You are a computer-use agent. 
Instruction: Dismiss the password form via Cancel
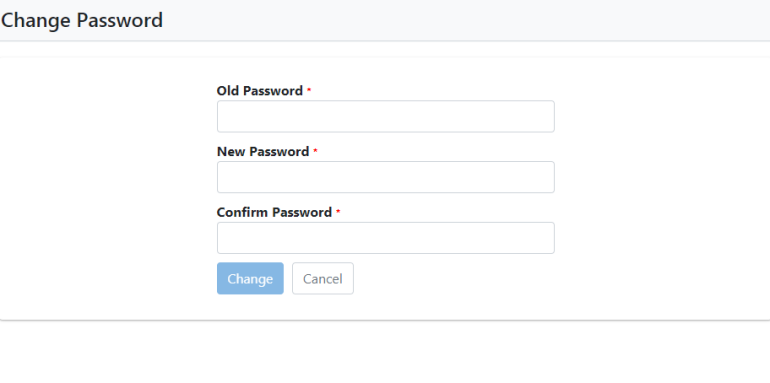(323, 278)
